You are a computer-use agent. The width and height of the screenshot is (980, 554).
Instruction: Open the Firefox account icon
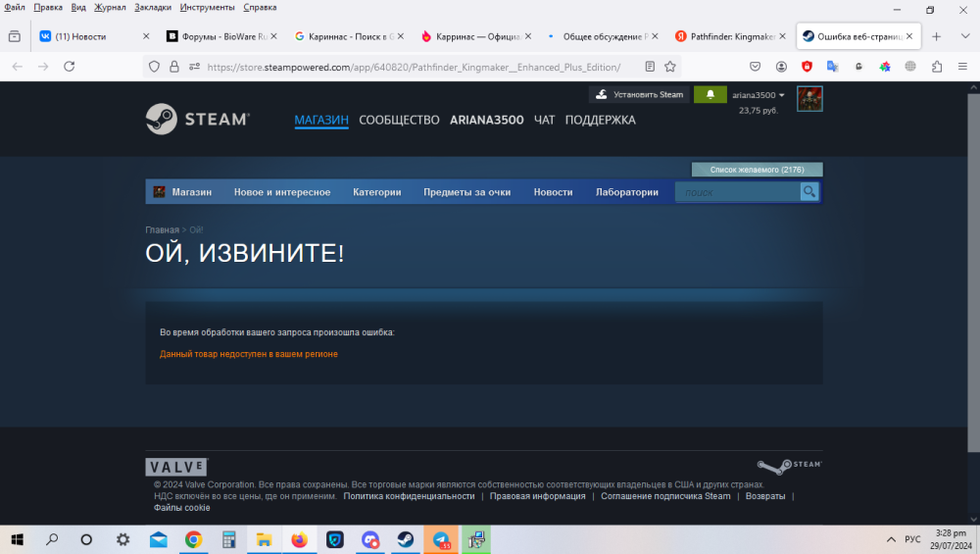click(781, 67)
